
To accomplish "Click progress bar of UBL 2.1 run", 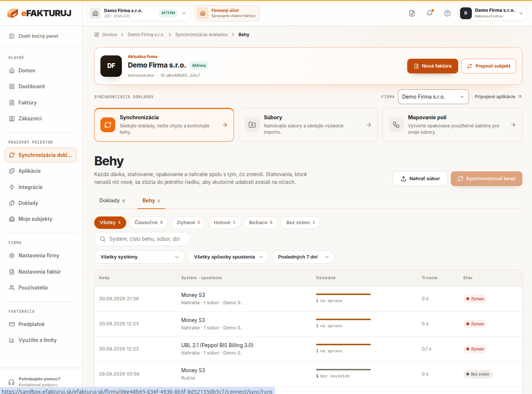I will [343, 345].
